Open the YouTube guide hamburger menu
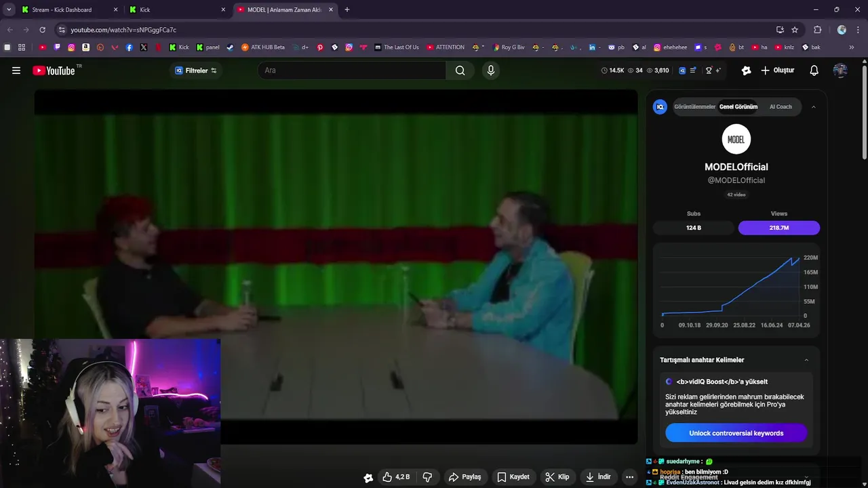 16,70
